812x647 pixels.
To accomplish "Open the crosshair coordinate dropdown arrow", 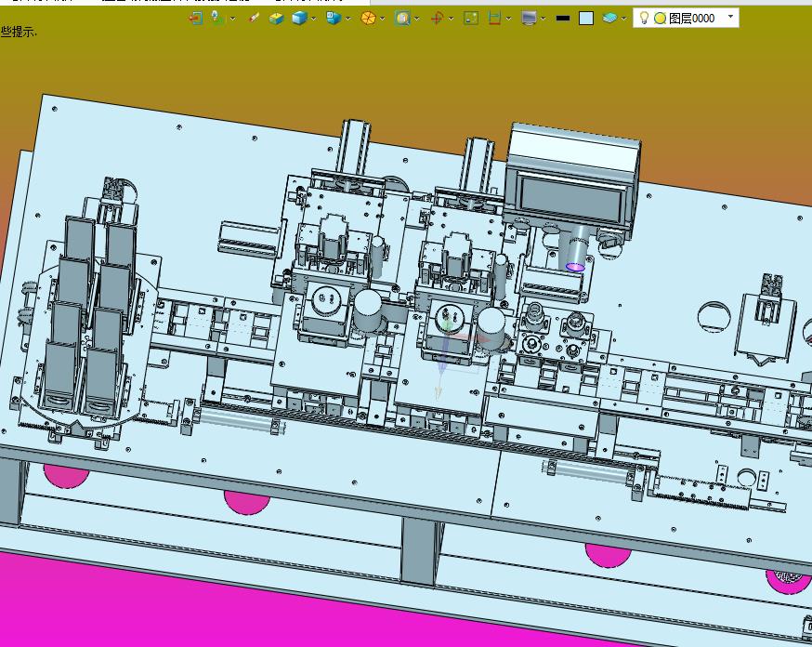I will pyautogui.click(x=451, y=19).
